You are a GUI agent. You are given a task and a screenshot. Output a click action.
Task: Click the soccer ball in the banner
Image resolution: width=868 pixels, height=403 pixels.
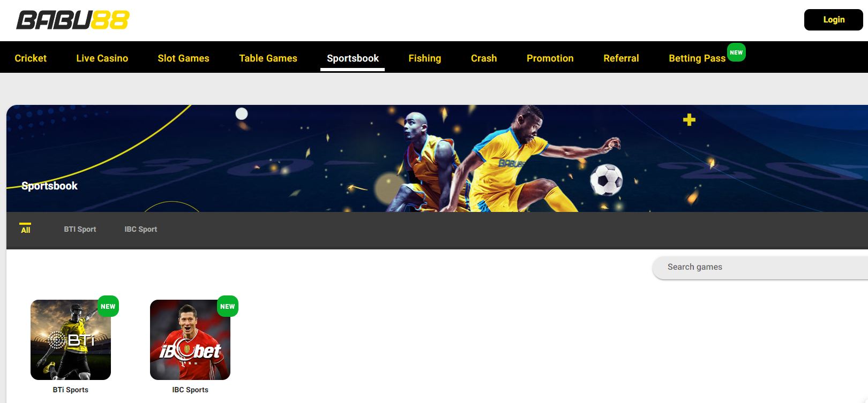point(606,180)
